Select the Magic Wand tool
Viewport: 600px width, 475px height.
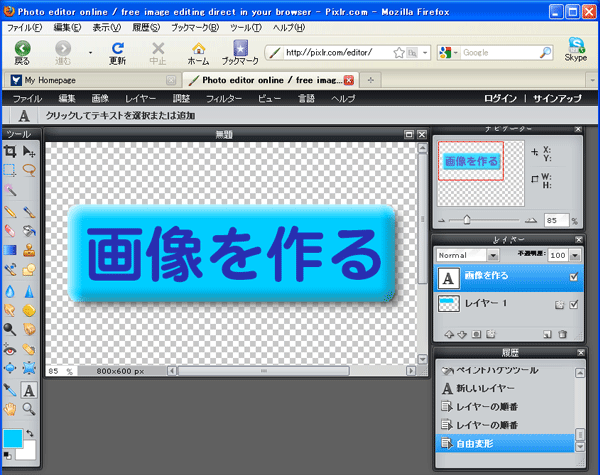click(10, 189)
